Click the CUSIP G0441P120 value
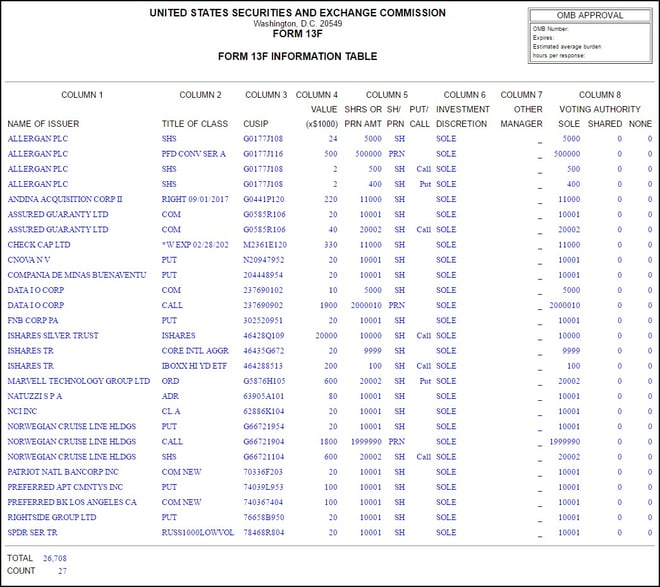The height and width of the screenshot is (587, 660). (263, 199)
